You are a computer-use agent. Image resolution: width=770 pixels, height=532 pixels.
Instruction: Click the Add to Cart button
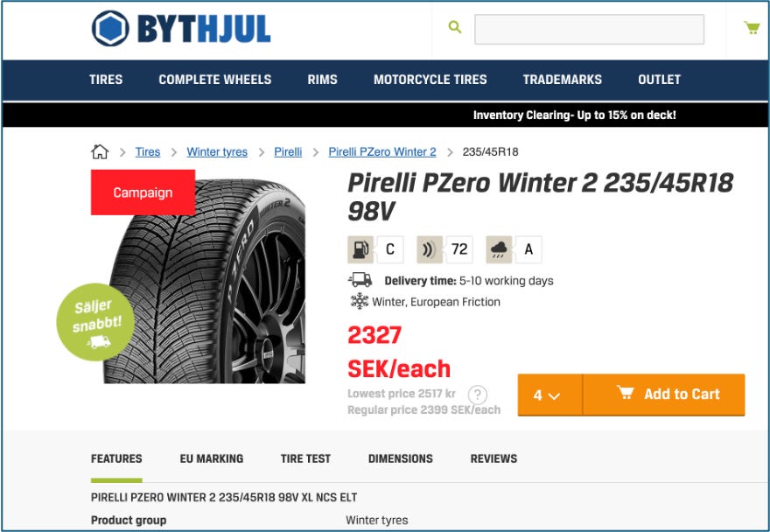(664, 395)
